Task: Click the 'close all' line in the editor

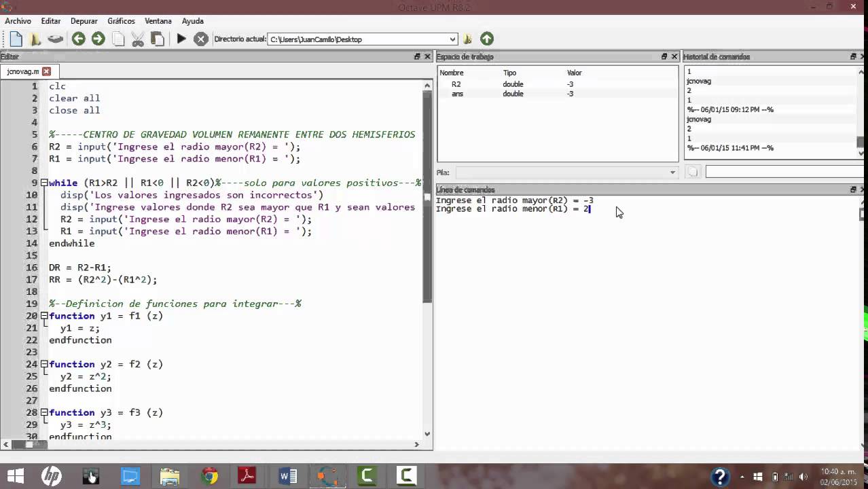Action: (74, 110)
